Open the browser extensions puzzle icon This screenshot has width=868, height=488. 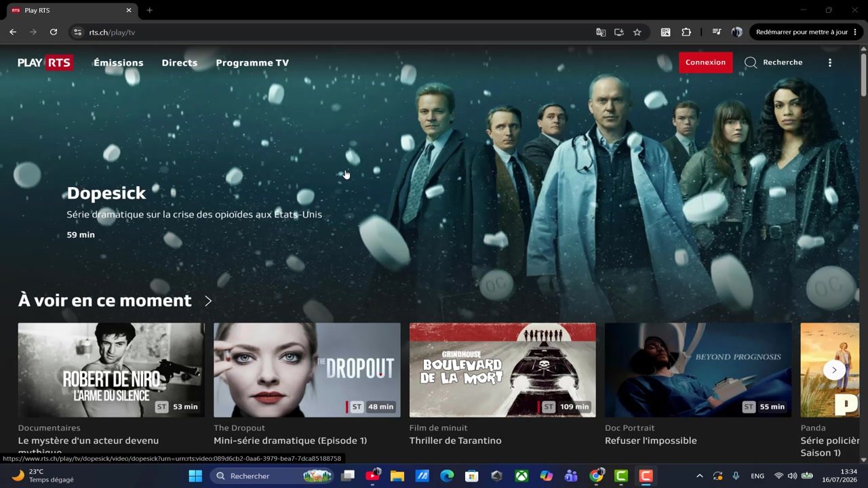click(686, 32)
